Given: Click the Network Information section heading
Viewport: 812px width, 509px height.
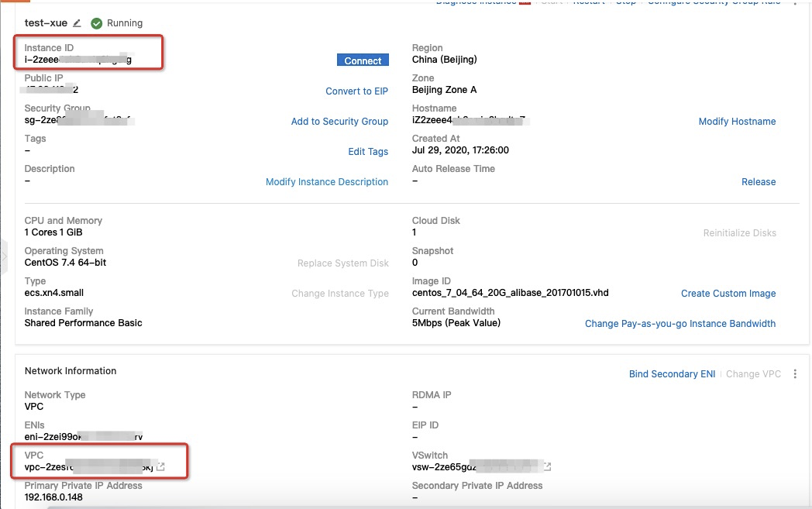Looking at the screenshot, I should (71, 371).
